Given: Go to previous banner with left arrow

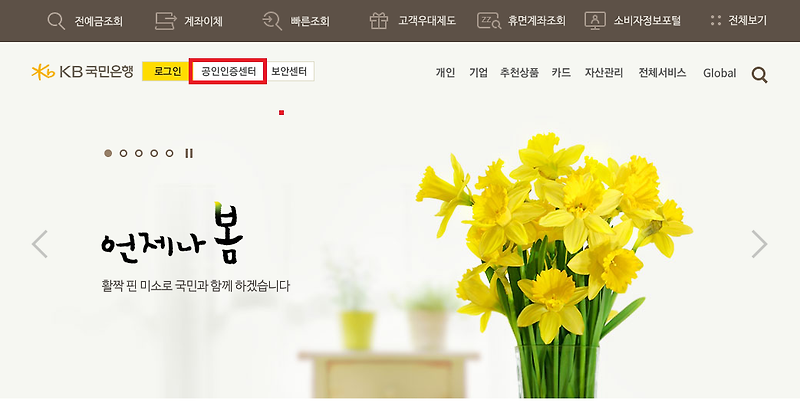Looking at the screenshot, I should pyautogui.click(x=40, y=244).
